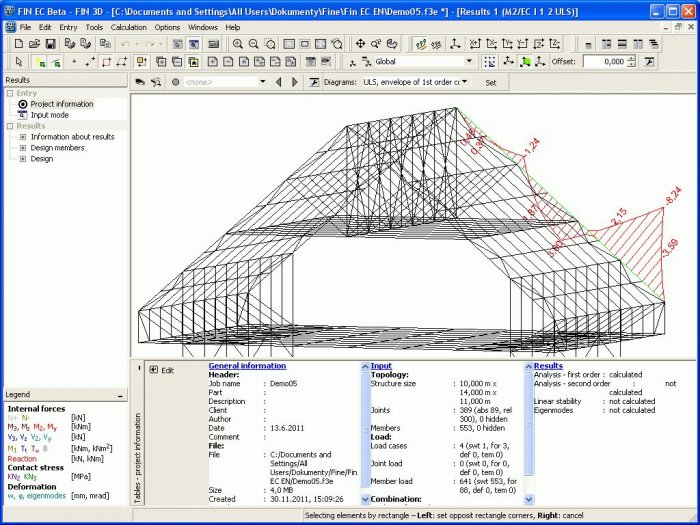The width and height of the screenshot is (700, 525).
Task: Click the General information heading link
Action: click(x=247, y=366)
